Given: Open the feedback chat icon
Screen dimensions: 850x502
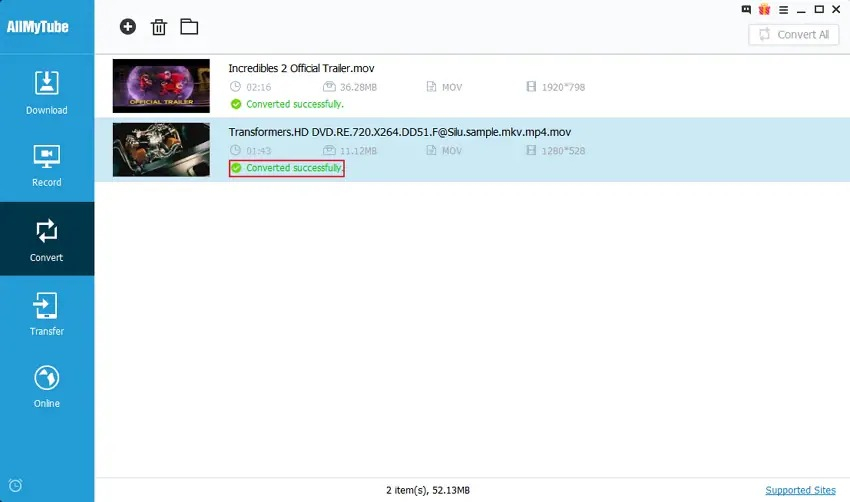Looking at the screenshot, I should click(x=746, y=9).
